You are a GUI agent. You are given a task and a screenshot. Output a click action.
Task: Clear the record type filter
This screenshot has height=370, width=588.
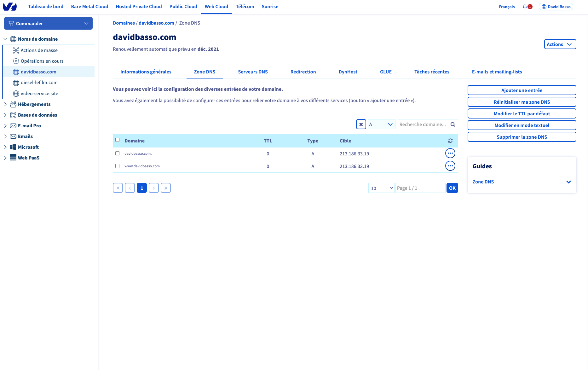361,124
